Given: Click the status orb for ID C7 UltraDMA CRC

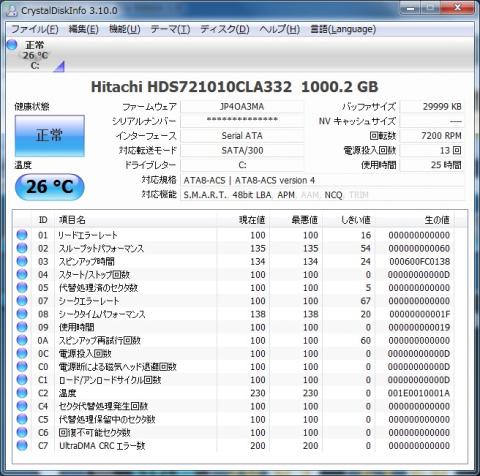Looking at the screenshot, I should (x=22, y=446).
